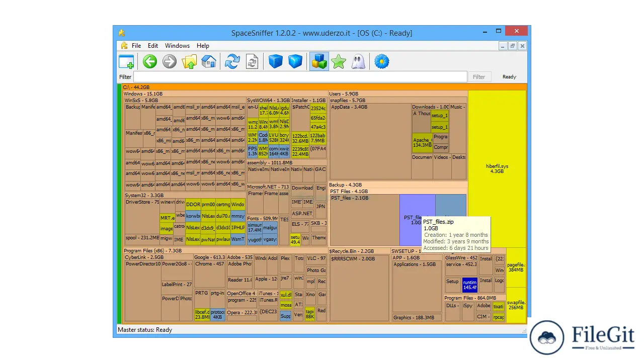Viewport: 644px width, 362px height.
Task: Select the Apache 134.3MB file block
Action: [x=422, y=143]
